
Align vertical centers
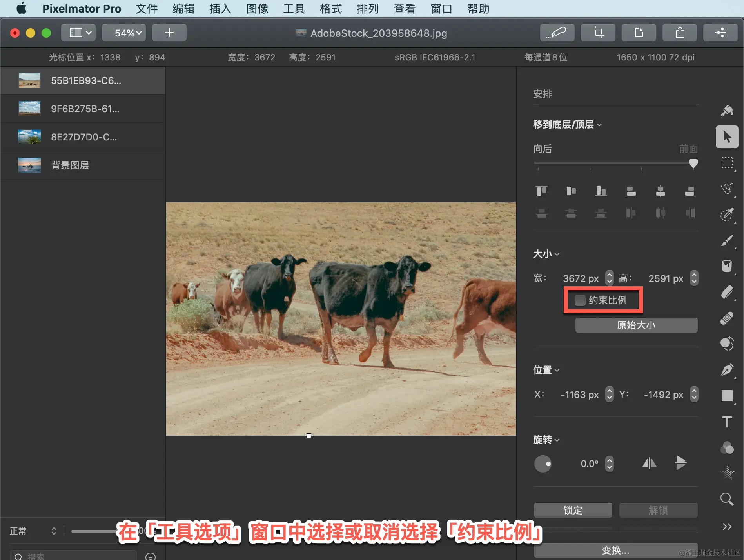pyautogui.click(x=571, y=191)
